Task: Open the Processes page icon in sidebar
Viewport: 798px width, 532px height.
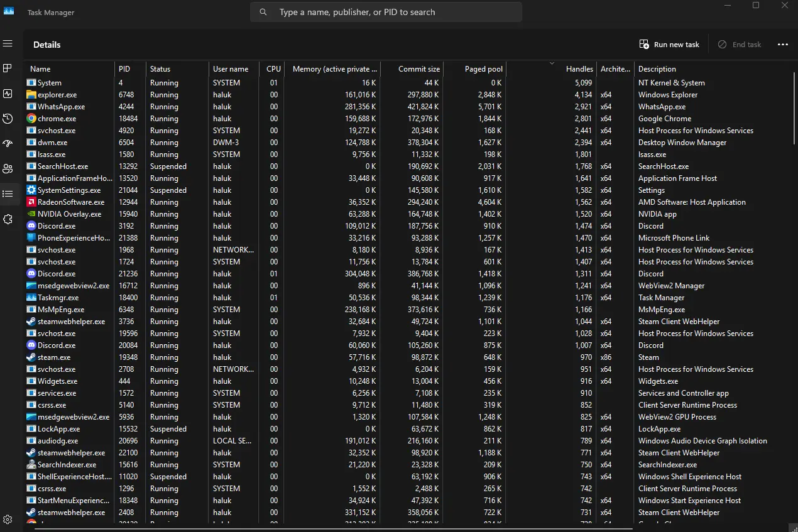Action: click(x=8, y=68)
